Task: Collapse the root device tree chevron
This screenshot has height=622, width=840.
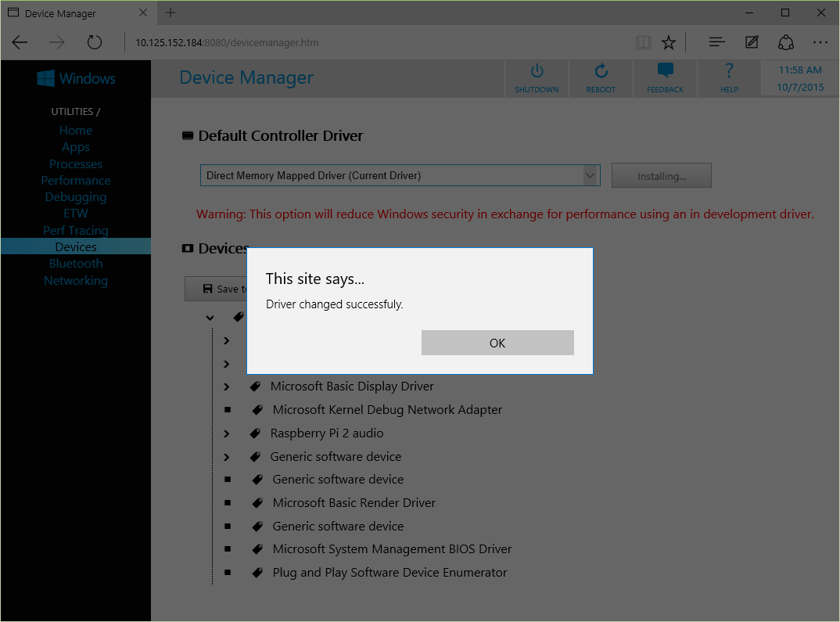Action: [210, 318]
